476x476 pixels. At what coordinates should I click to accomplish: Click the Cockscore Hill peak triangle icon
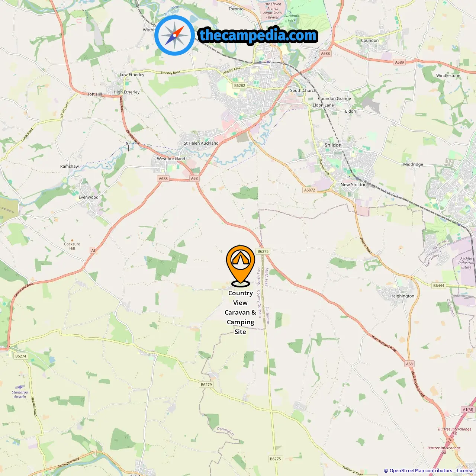pos(72,240)
